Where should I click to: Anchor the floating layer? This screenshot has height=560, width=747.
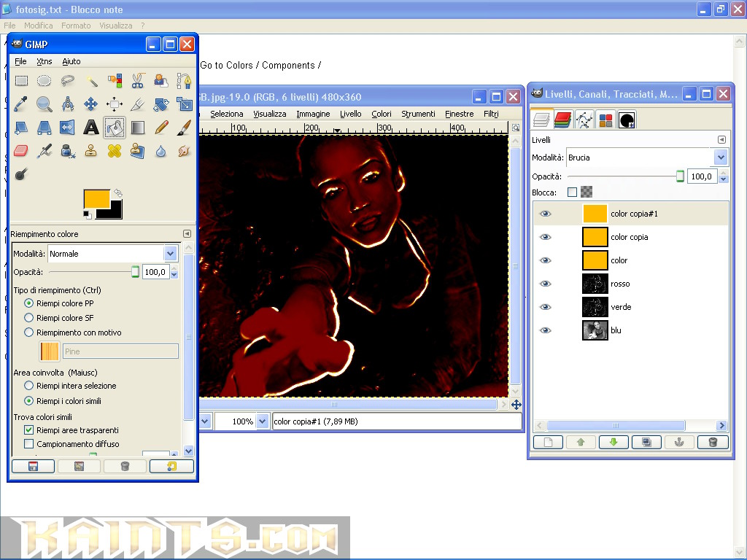point(679,443)
